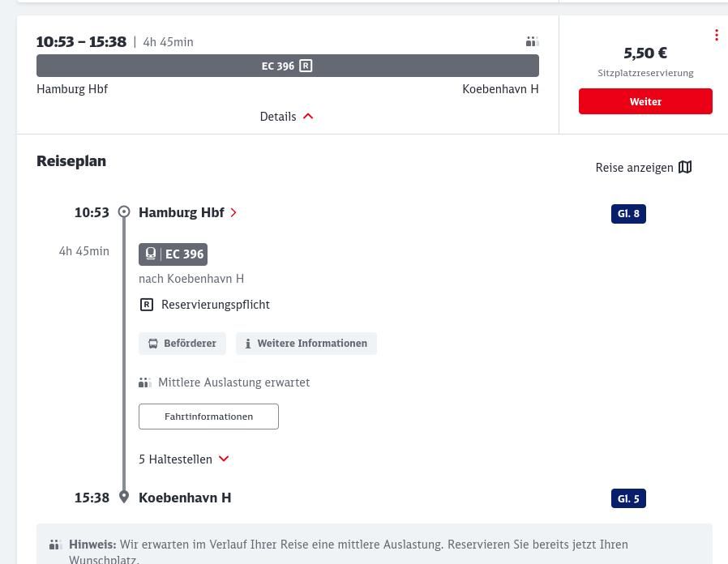The width and height of the screenshot is (728, 564).
Task: Click the Weitere Informationen button
Action: [306, 343]
